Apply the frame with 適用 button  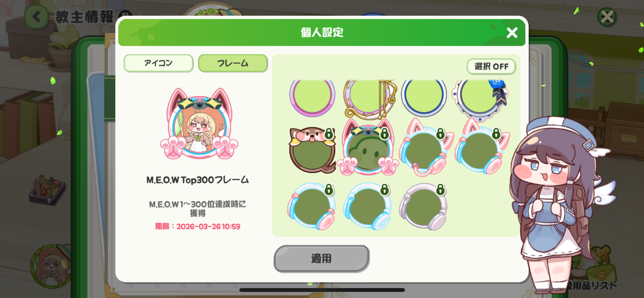pos(321,259)
